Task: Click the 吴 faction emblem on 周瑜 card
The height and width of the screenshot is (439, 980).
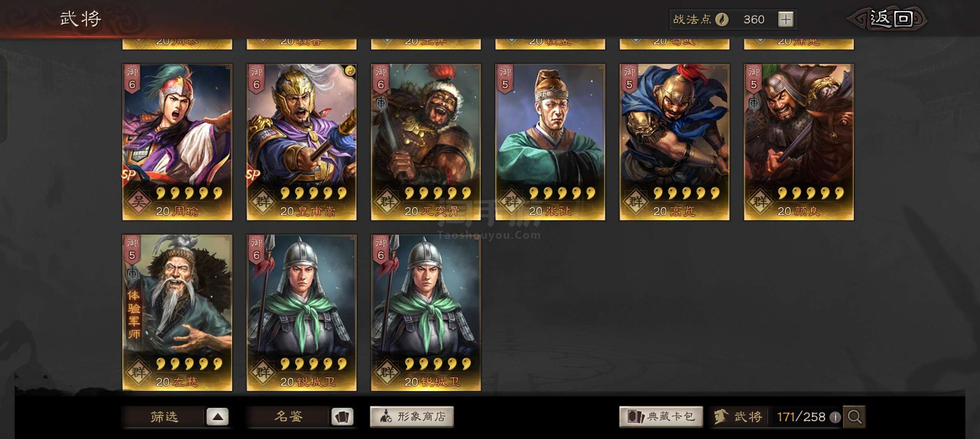Action: (x=138, y=201)
